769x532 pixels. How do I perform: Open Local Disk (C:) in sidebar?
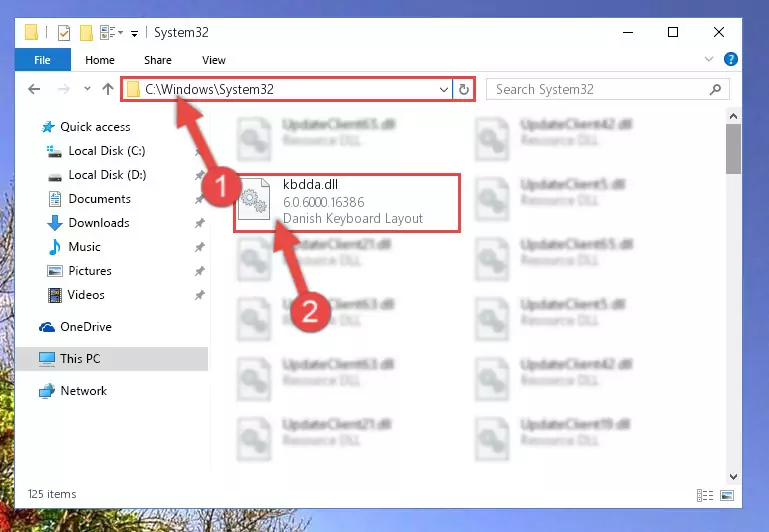107,151
